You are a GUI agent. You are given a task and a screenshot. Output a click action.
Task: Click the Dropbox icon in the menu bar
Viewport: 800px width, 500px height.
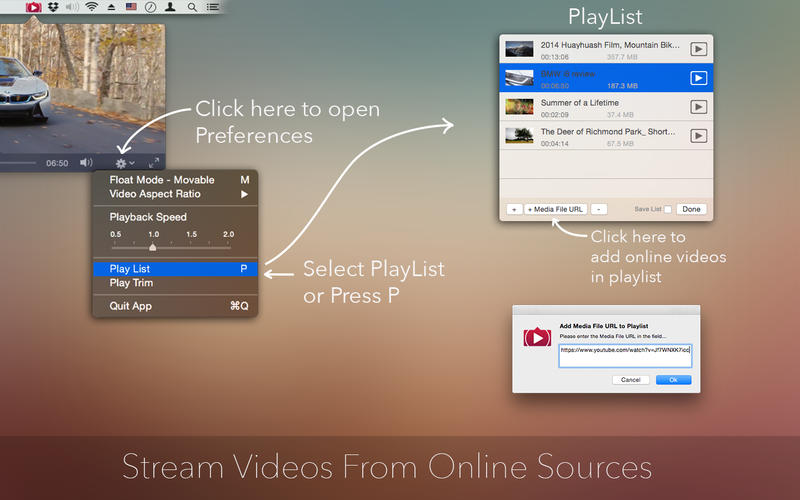(53, 7)
